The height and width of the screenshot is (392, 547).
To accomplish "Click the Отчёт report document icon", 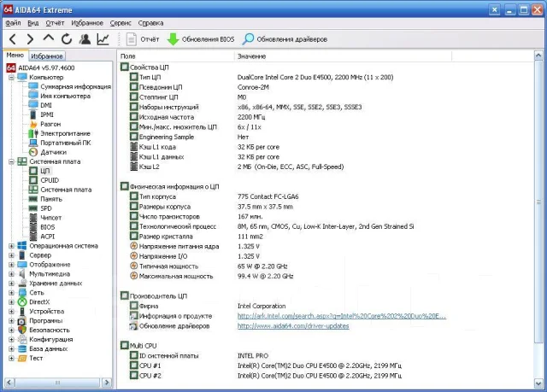I will click(x=131, y=39).
